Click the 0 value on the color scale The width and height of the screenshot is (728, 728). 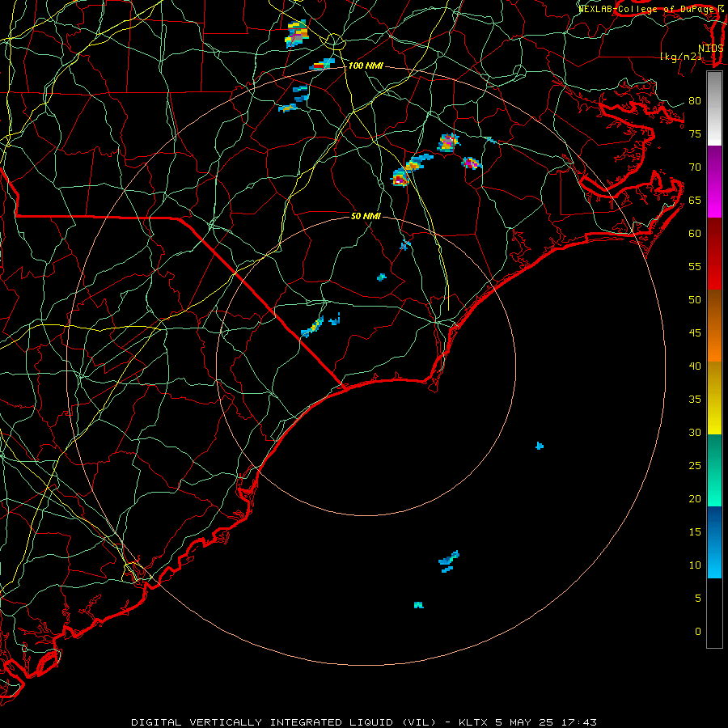point(698,632)
